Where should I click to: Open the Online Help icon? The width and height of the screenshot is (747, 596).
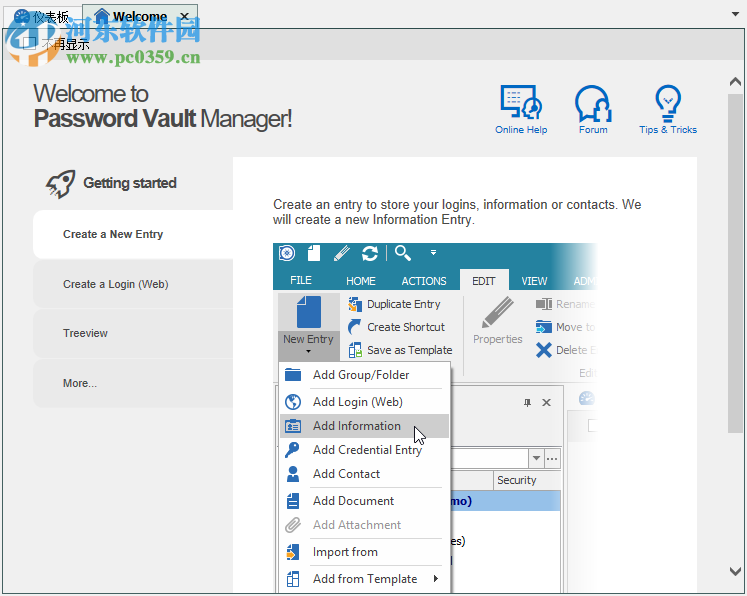521,102
